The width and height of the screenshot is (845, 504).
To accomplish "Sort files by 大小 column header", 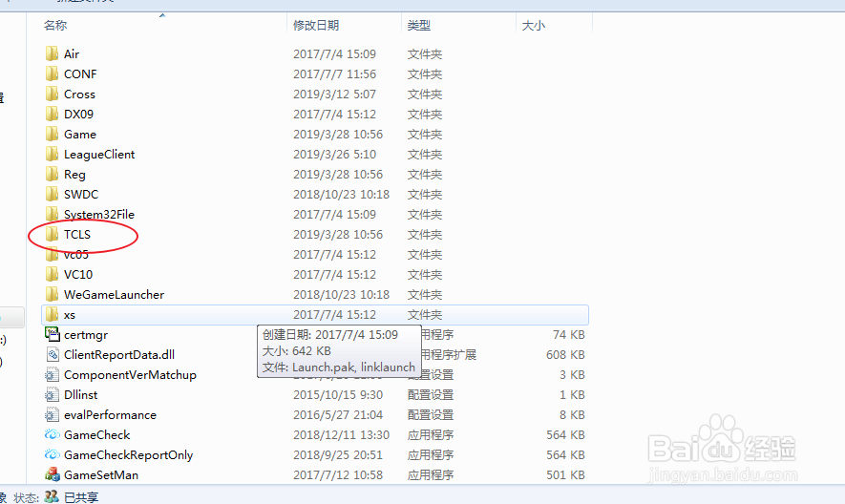I will point(534,26).
